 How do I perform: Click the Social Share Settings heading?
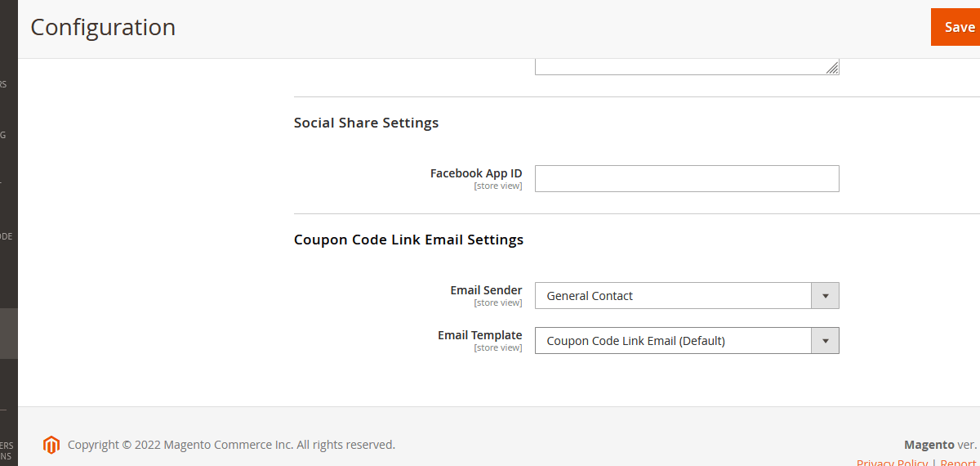point(366,123)
